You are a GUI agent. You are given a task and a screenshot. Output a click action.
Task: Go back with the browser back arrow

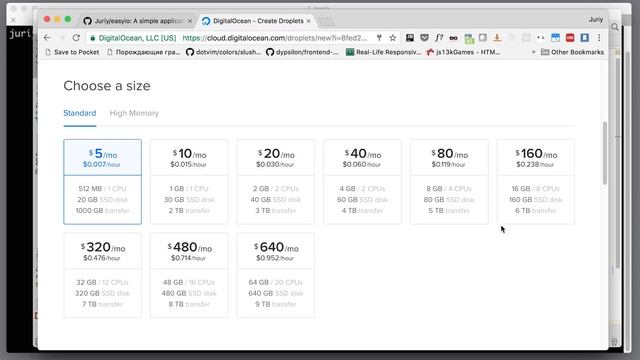click(x=47, y=38)
